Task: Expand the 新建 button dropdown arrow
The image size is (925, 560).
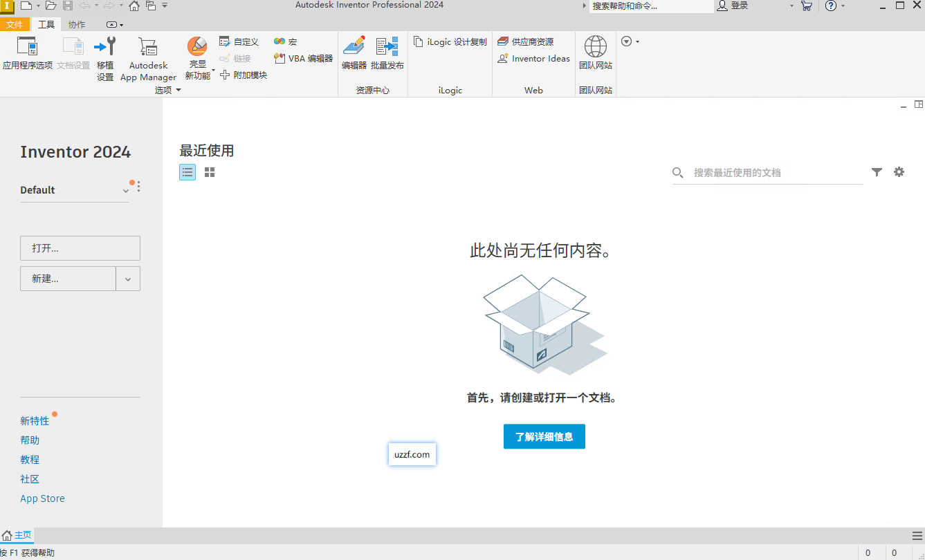Action: pyautogui.click(x=128, y=279)
